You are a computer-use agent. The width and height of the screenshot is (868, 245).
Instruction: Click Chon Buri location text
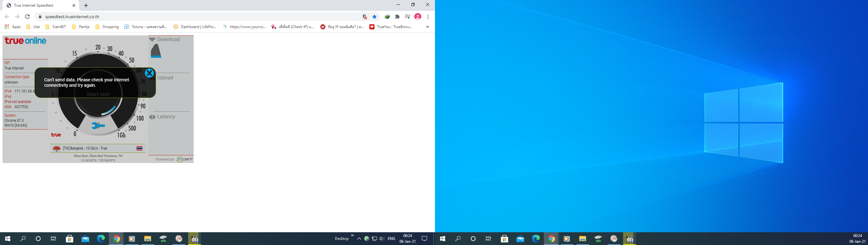pos(98,156)
